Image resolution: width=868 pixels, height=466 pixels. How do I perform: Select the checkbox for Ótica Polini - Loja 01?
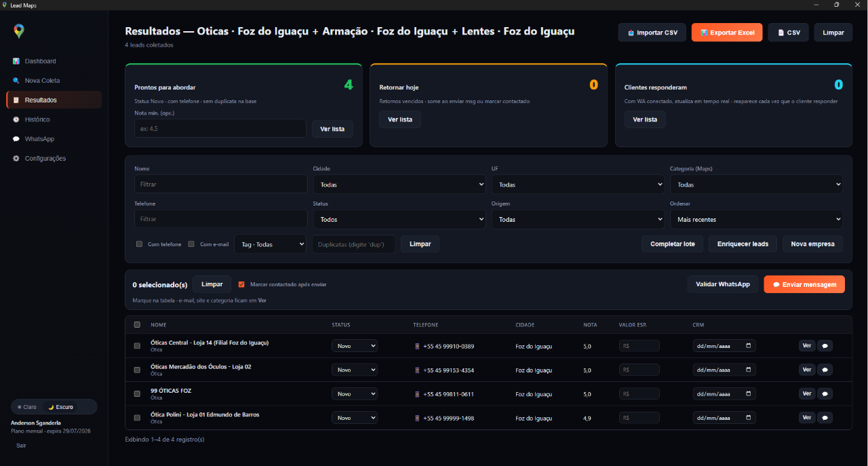(137, 418)
